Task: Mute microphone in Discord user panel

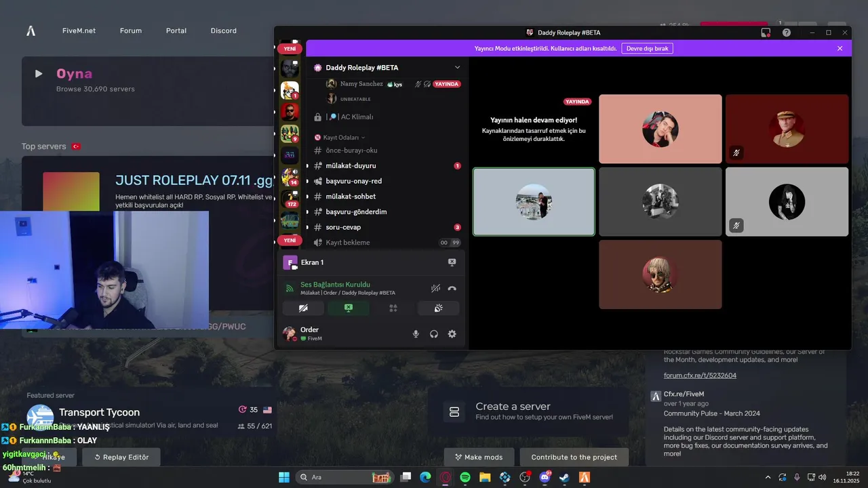Action: tap(416, 334)
